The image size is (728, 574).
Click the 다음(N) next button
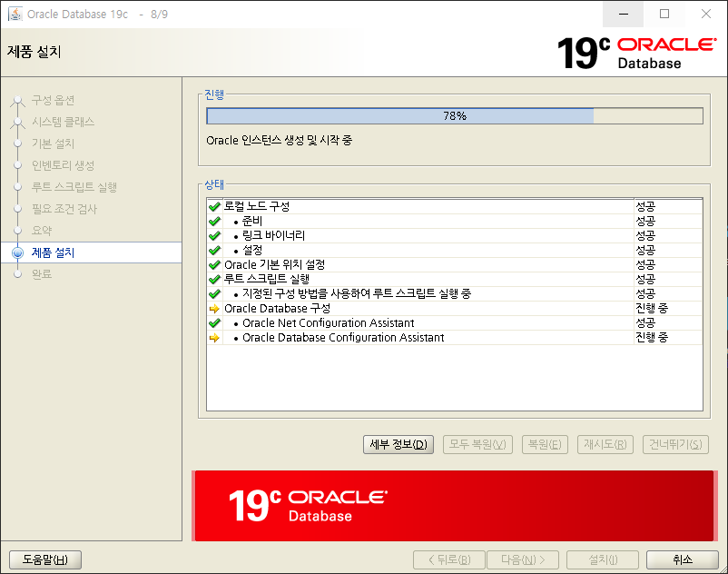click(523, 559)
